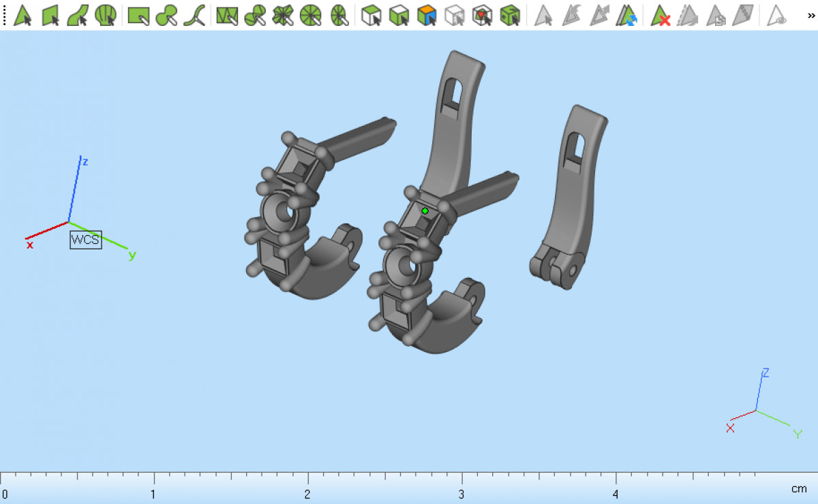Click the triangles with blue refresh arrows
818x504 pixels.
pos(626,15)
